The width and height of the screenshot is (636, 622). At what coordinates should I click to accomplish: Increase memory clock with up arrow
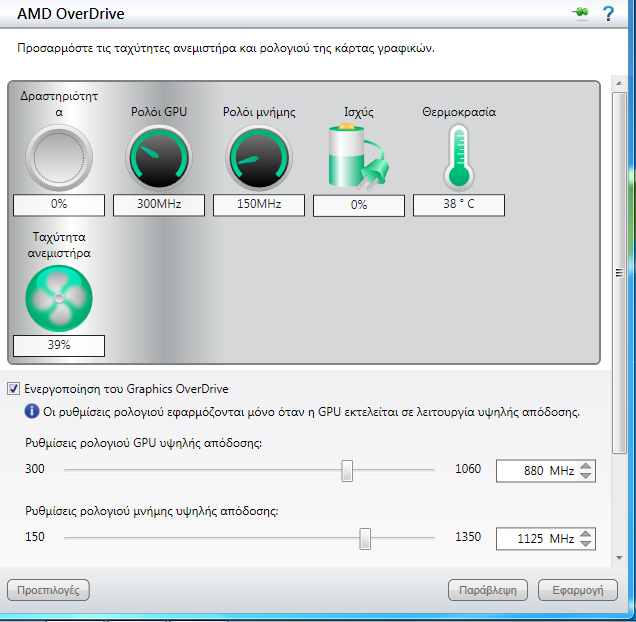point(585,534)
